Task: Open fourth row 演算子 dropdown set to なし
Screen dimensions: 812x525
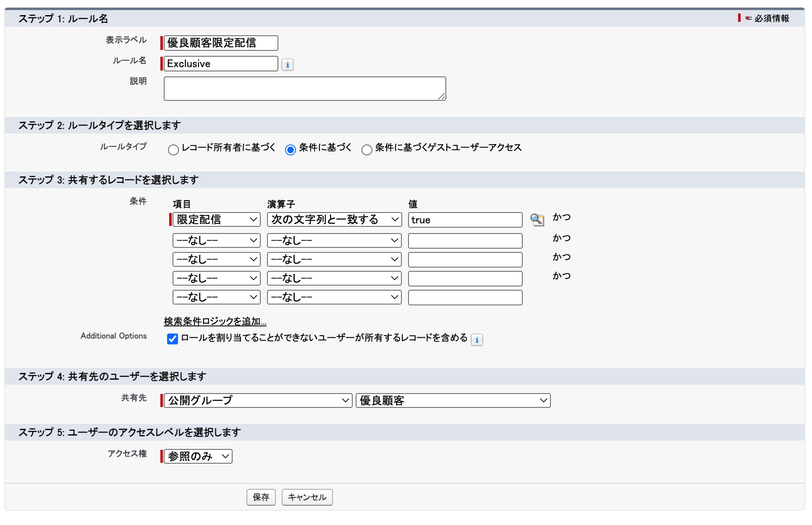Action: click(x=334, y=278)
